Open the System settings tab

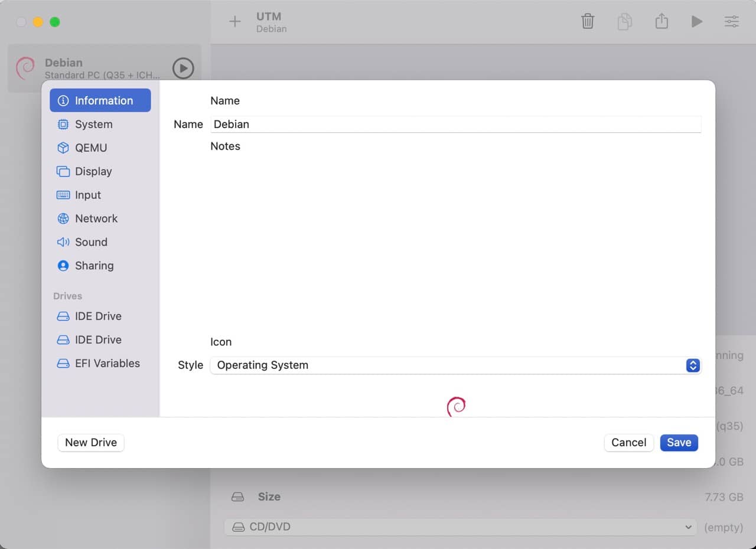pyautogui.click(x=100, y=124)
